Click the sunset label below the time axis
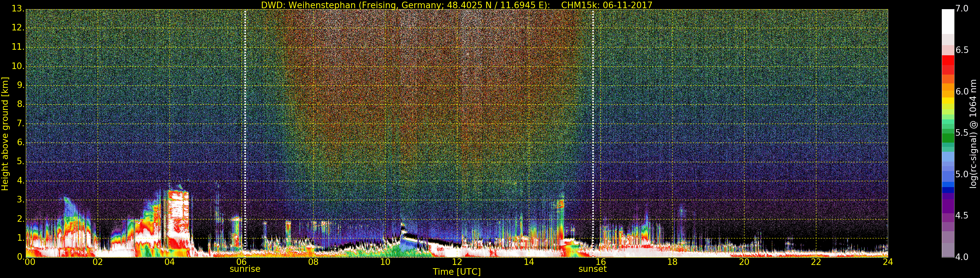 coord(592,269)
